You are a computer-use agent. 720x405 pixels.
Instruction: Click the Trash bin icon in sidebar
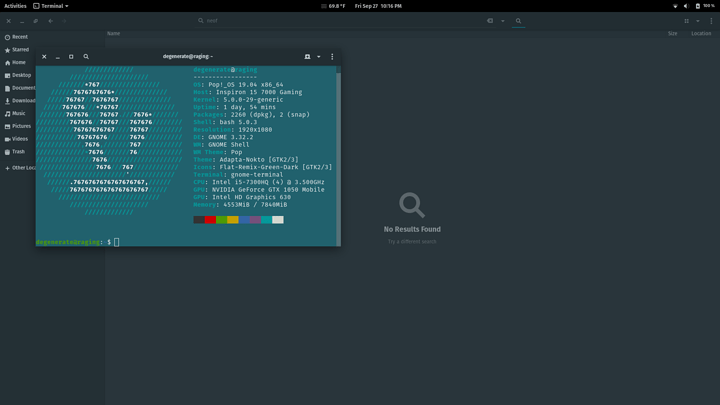click(7, 152)
